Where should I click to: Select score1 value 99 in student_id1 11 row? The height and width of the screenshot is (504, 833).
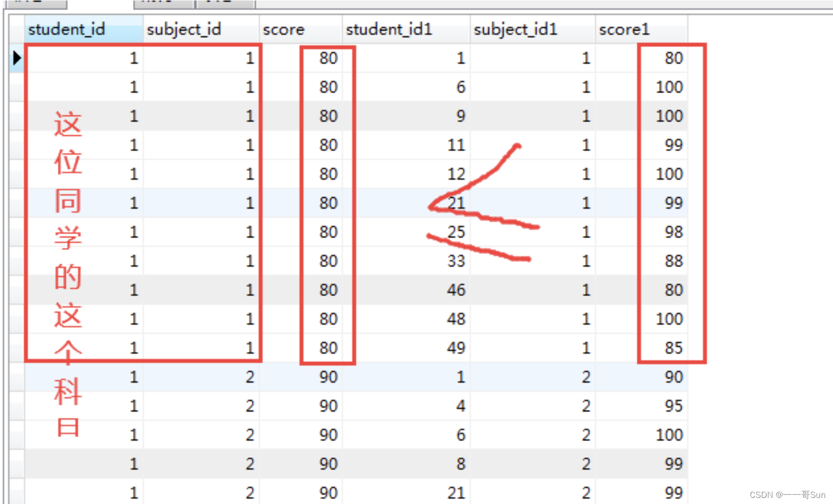(x=641, y=145)
